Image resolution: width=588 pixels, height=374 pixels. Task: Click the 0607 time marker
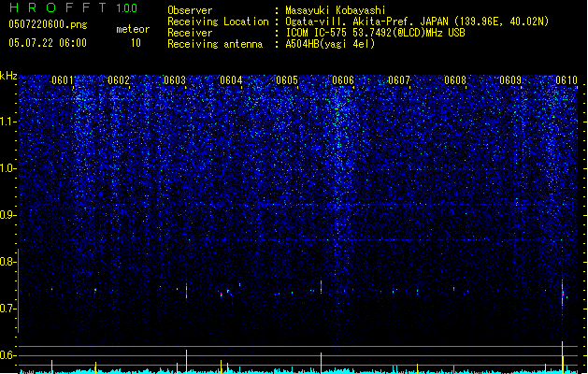click(399, 80)
